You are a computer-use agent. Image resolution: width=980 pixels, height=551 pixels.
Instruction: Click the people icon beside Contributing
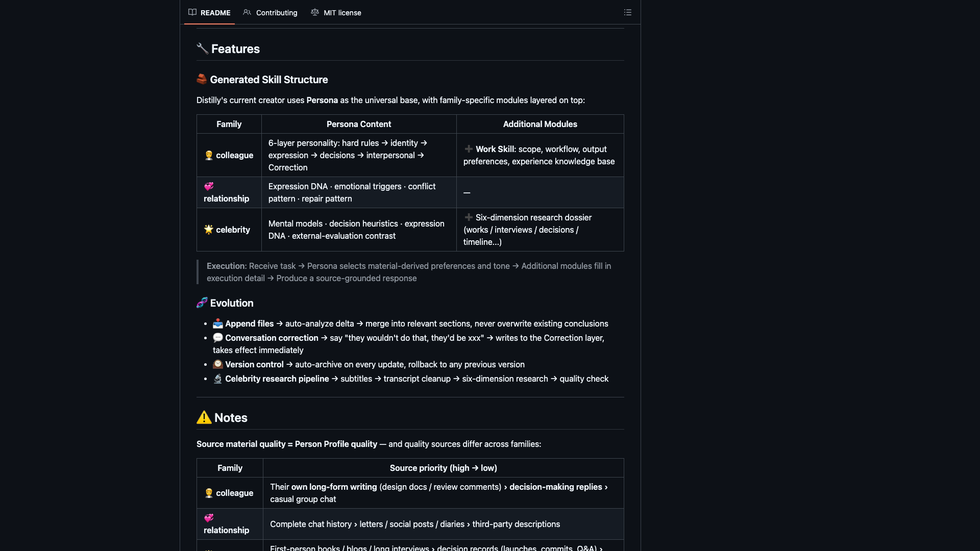coord(247,12)
